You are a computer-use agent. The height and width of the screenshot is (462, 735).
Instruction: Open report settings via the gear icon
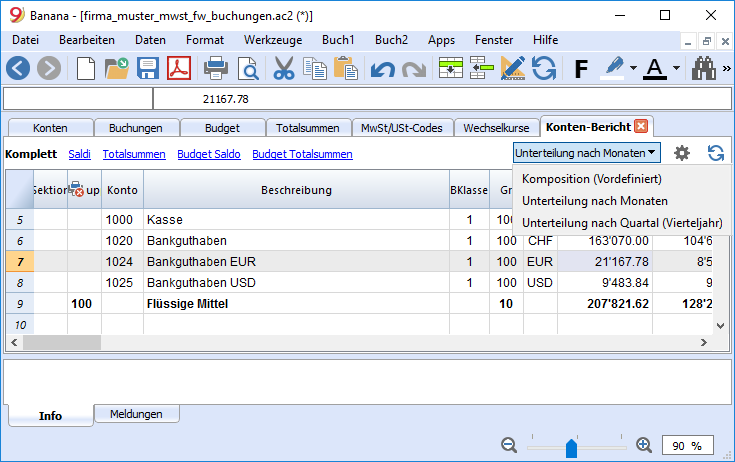click(682, 153)
